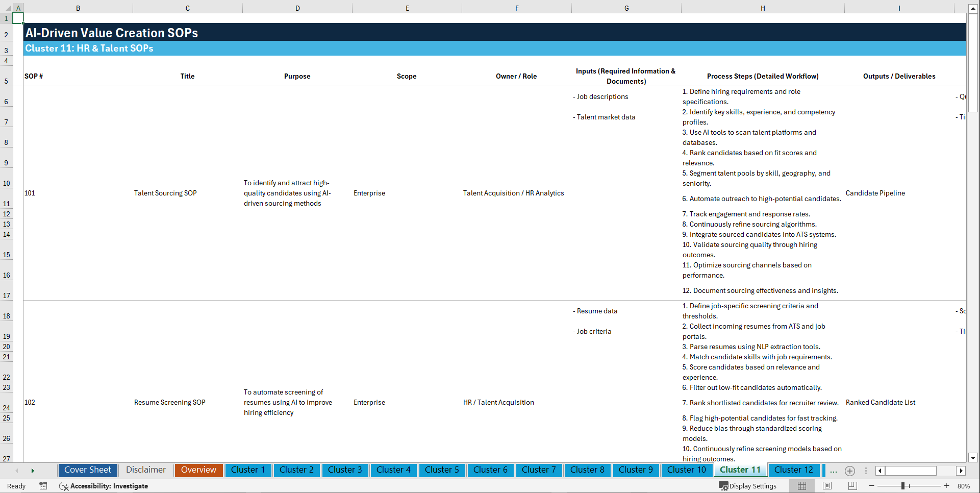Click the next sheet navigation arrow

pyautogui.click(x=33, y=471)
